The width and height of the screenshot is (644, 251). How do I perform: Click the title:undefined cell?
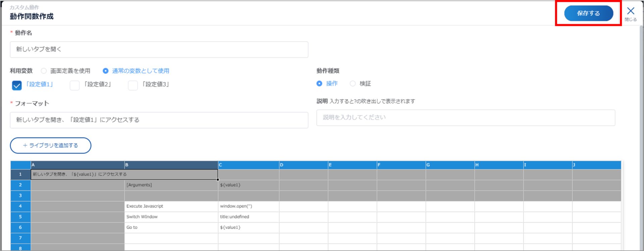pyautogui.click(x=248, y=217)
